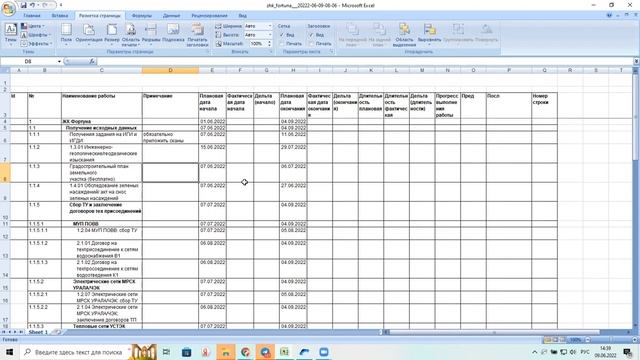
Task: Click the zoom slider in status bar
Action: [x=611, y=340]
